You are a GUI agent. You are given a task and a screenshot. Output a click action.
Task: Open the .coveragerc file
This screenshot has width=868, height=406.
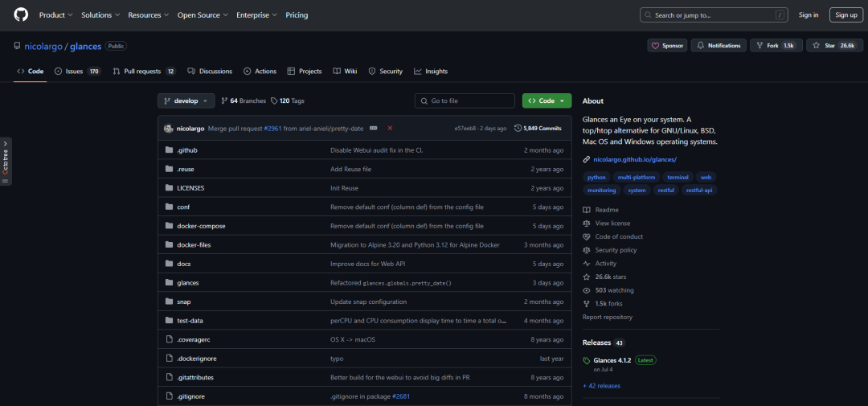tap(194, 339)
